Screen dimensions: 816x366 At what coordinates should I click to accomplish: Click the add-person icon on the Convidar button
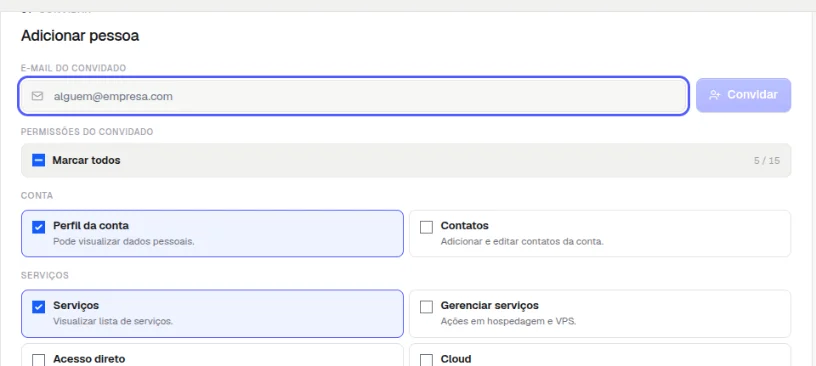(715, 95)
